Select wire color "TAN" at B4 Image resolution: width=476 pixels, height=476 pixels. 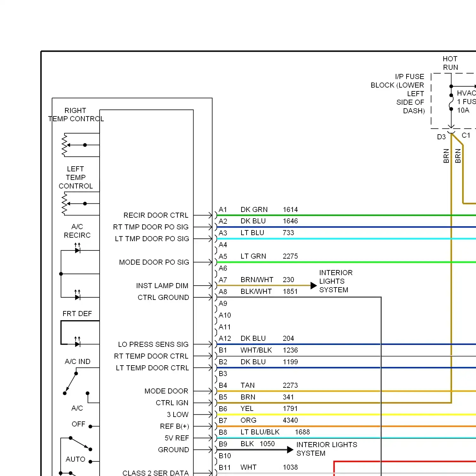pyautogui.click(x=248, y=385)
